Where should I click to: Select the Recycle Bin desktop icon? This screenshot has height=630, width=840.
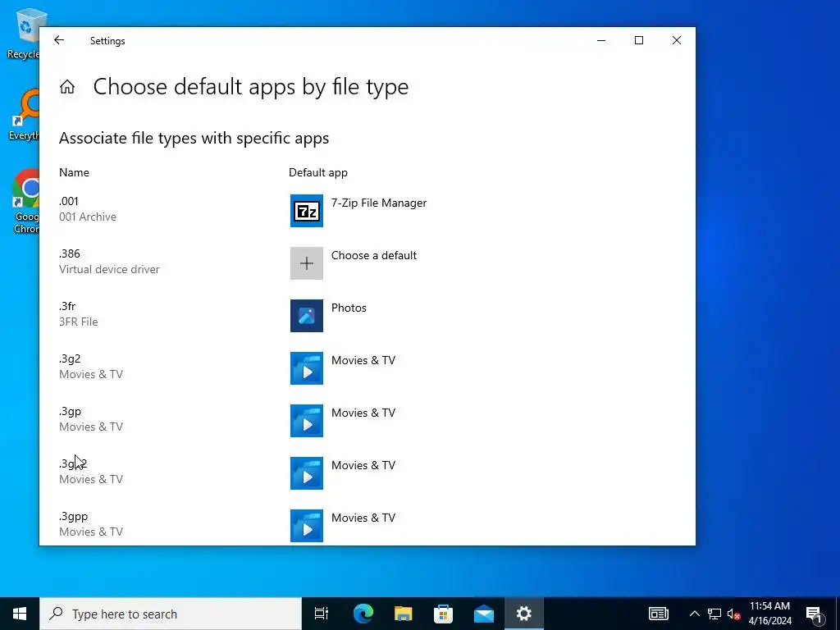pyautogui.click(x=25, y=33)
